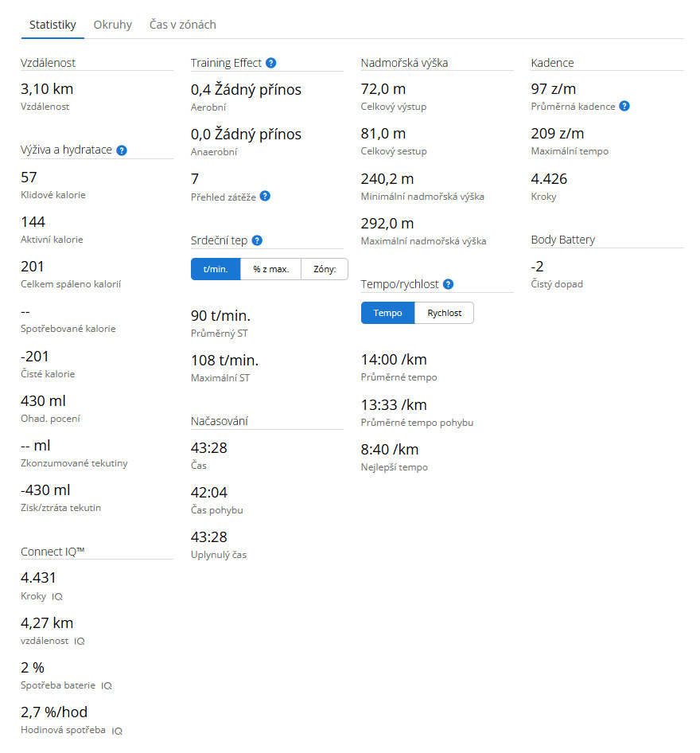The width and height of the screenshot is (700, 753).
Task: Click 97 z/m average cadence value
Action: (554, 89)
